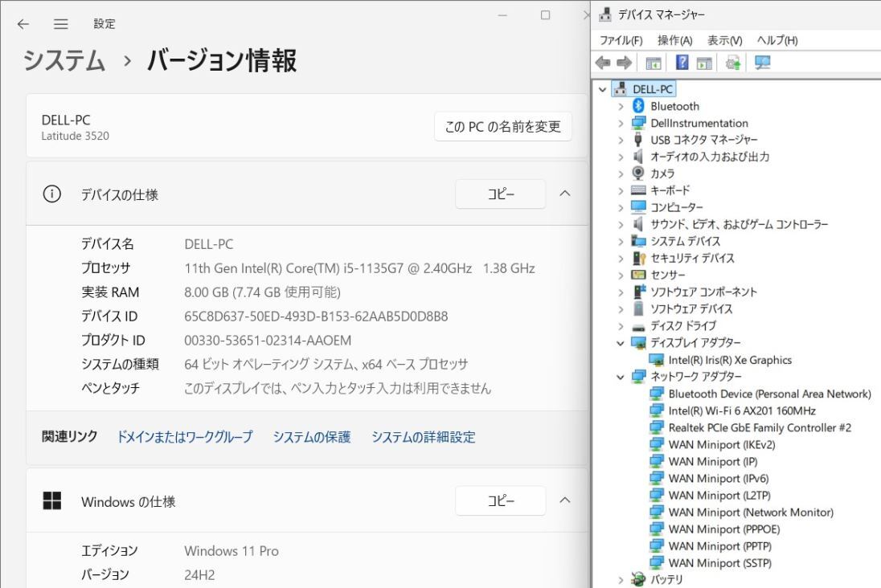Select Bluetooth Device (Personal Area Network)

point(770,394)
